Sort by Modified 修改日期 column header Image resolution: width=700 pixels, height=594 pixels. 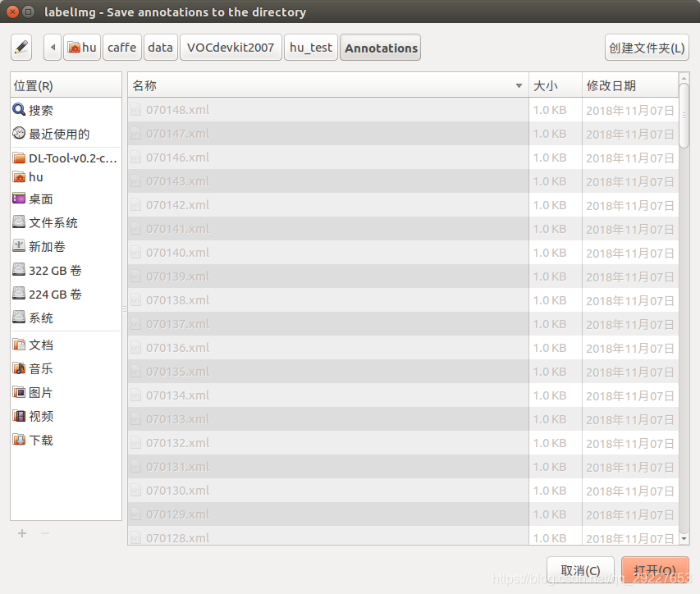coord(630,85)
